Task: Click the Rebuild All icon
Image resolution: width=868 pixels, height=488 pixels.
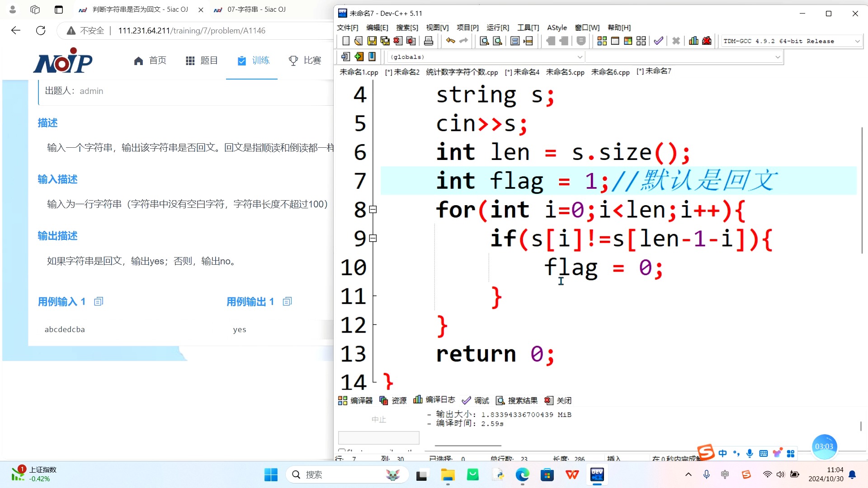Action: coord(641,41)
